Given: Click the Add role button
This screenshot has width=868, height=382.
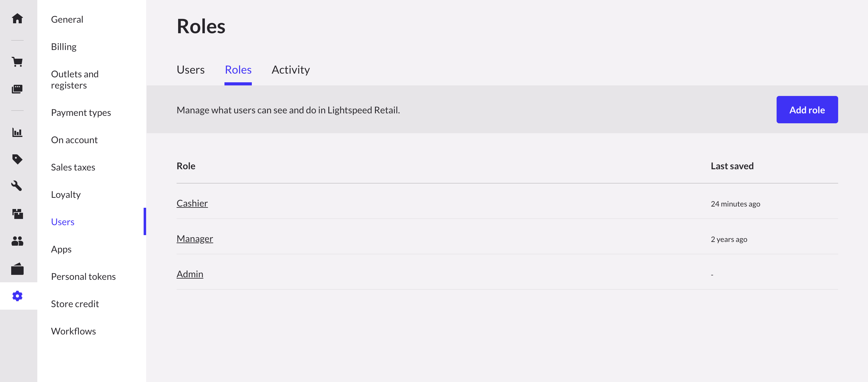Looking at the screenshot, I should click(807, 109).
